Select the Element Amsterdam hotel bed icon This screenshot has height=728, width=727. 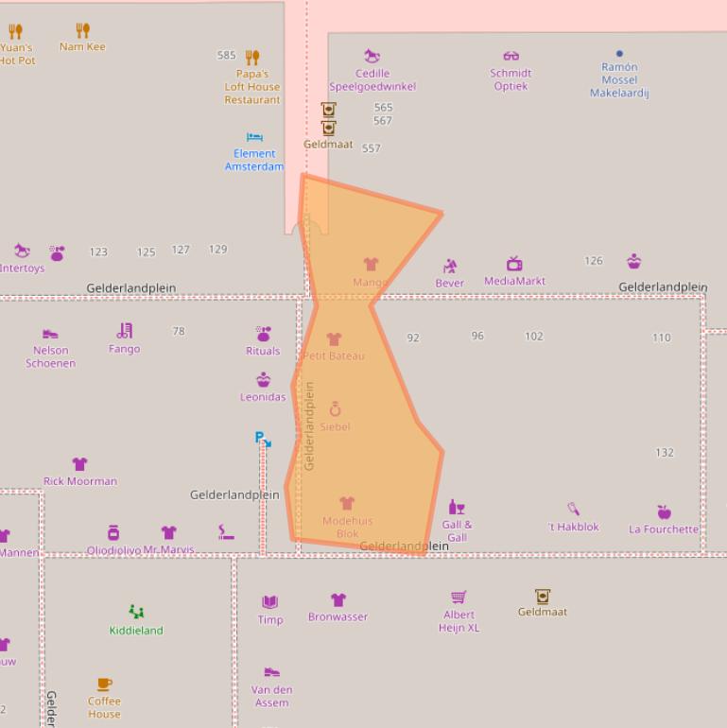point(254,138)
